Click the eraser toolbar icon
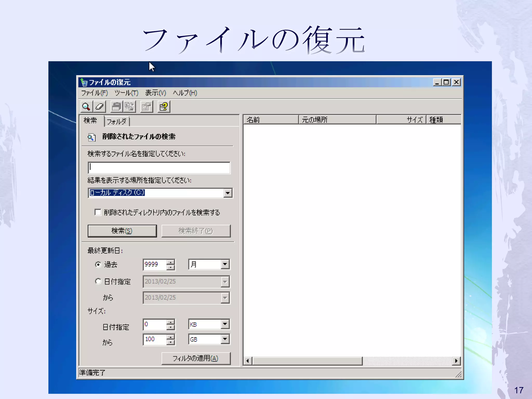The width and height of the screenshot is (532, 399). [99, 107]
